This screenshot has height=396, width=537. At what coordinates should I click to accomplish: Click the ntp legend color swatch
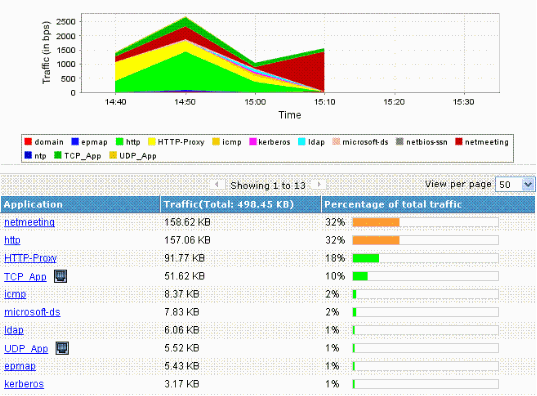pos(28,155)
